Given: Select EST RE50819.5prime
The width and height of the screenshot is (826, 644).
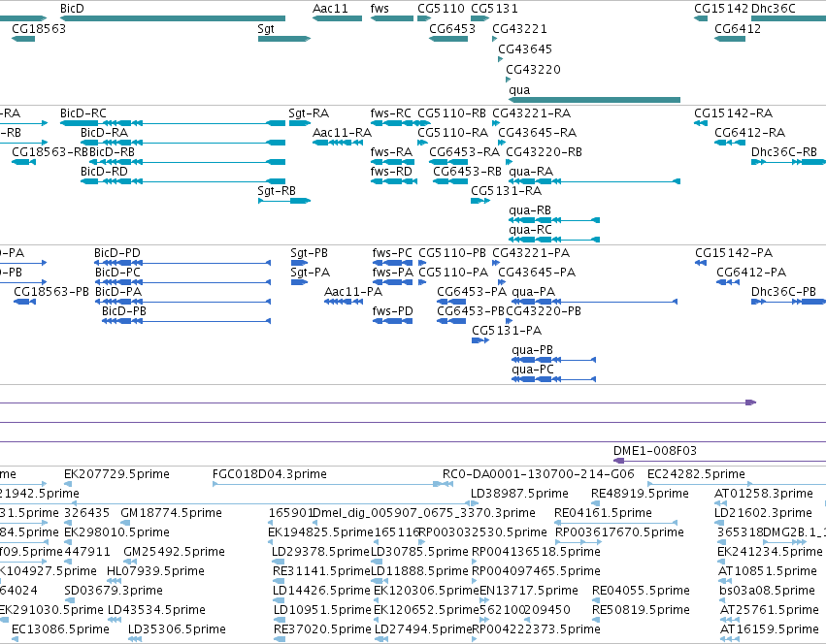Looking at the screenshot, I should click(x=595, y=620).
